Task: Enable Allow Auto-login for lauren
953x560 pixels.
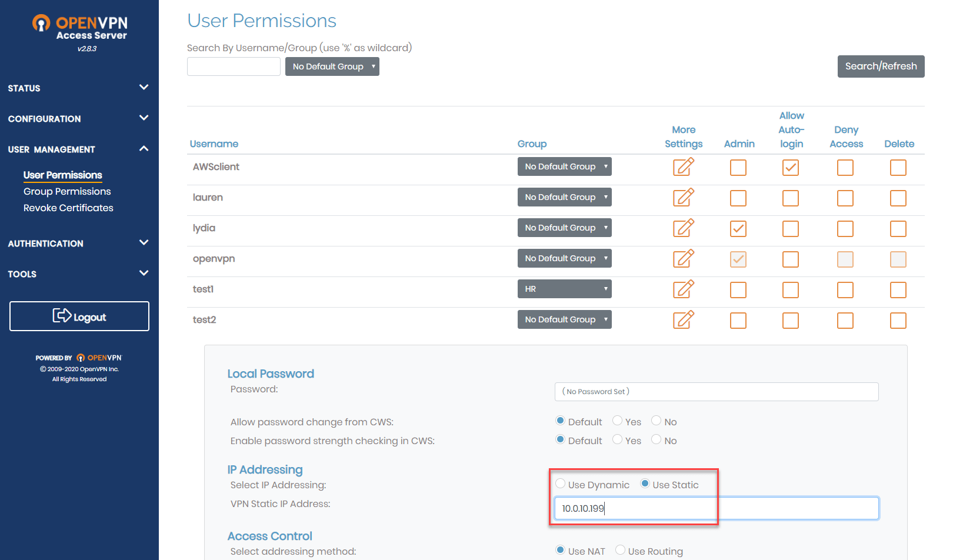Action: pos(791,198)
